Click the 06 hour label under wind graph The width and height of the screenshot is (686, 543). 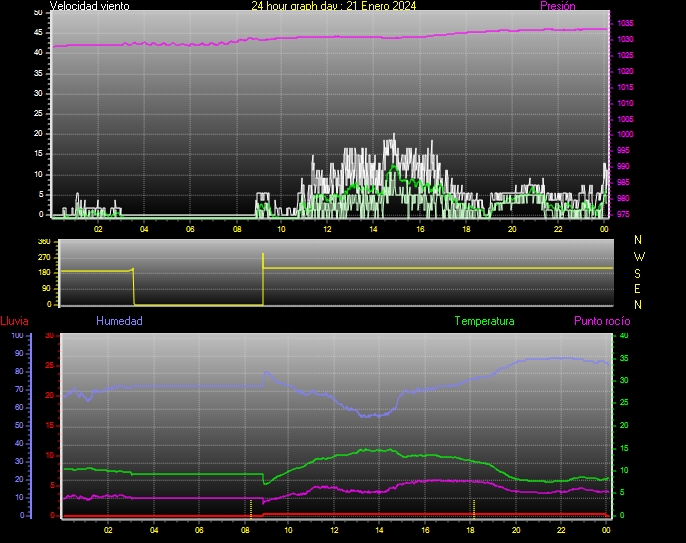(190, 229)
